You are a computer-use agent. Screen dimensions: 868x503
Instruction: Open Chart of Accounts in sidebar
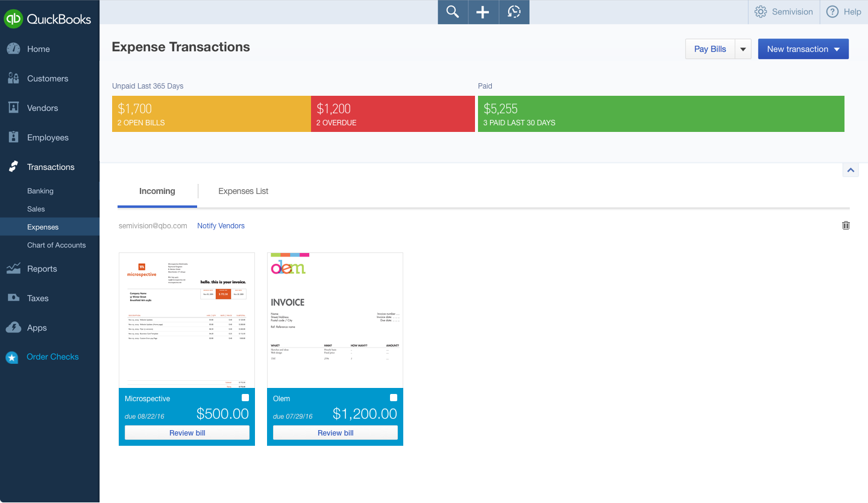click(56, 245)
